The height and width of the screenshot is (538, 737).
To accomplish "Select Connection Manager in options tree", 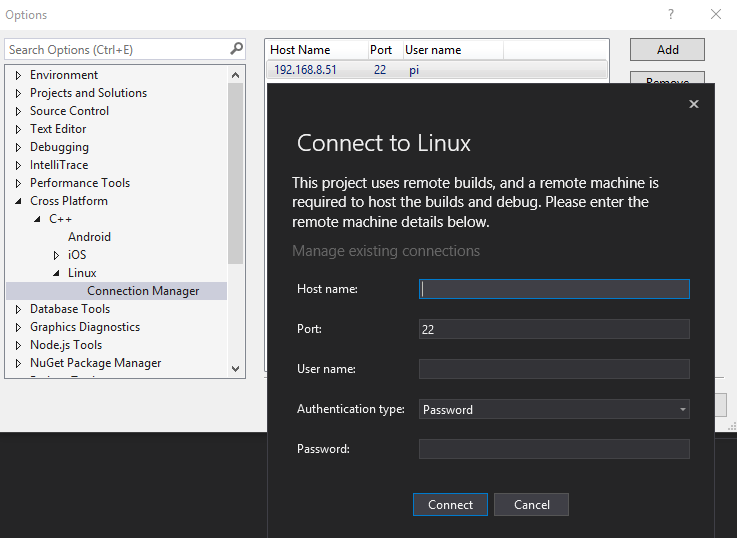I will 143,291.
